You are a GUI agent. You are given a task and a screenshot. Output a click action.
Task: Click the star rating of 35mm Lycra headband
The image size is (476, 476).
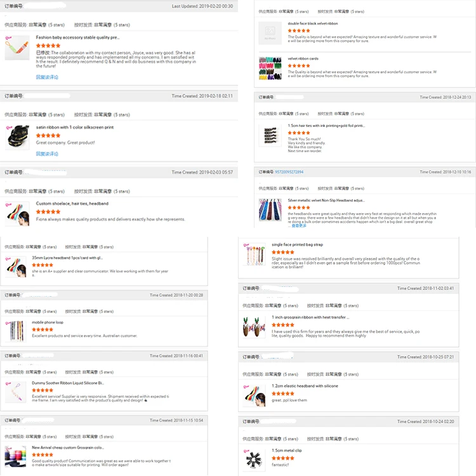click(x=43, y=265)
